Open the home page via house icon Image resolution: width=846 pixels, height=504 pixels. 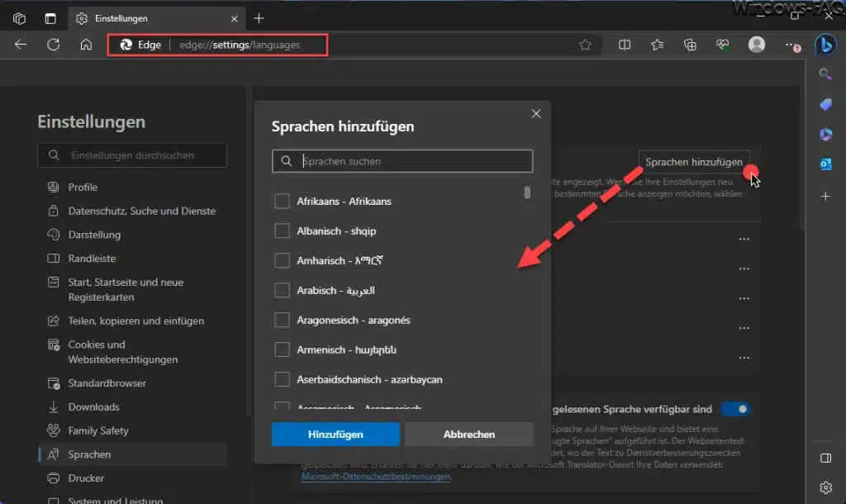coord(86,45)
